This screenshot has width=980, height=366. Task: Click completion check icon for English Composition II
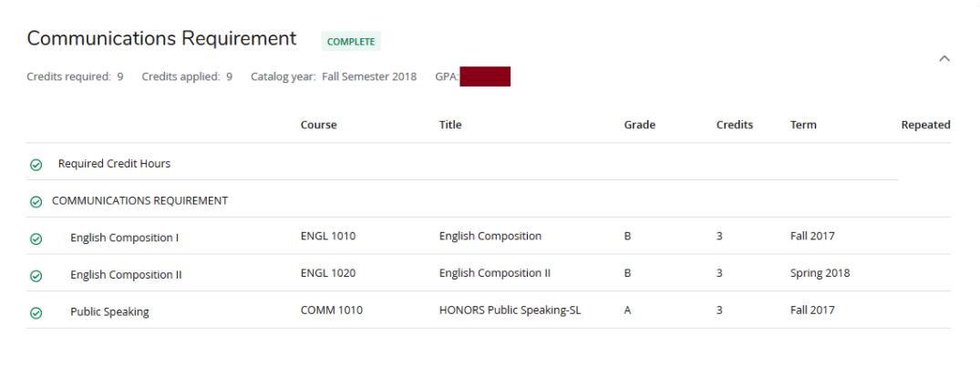click(x=36, y=275)
